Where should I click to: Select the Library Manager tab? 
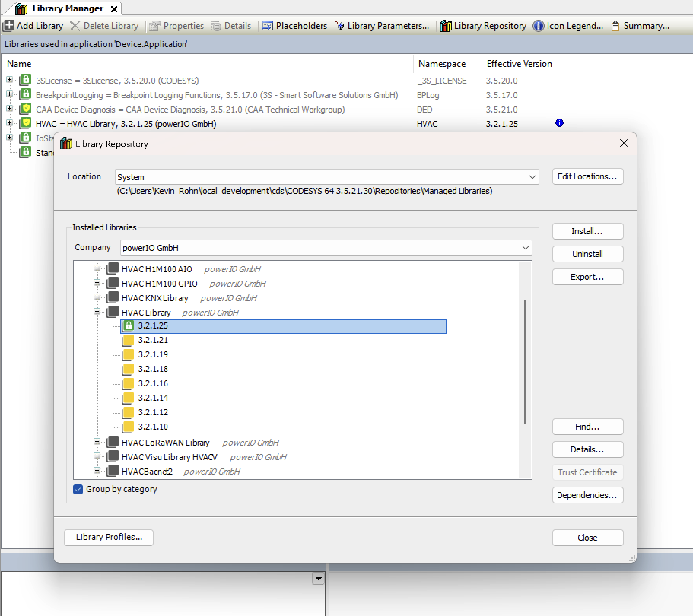click(67, 8)
